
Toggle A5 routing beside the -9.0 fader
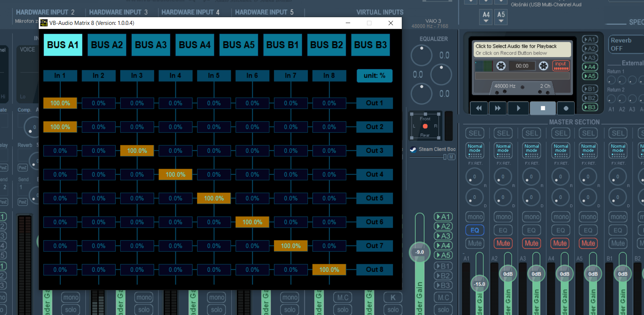pyautogui.click(x=443, y=255)
